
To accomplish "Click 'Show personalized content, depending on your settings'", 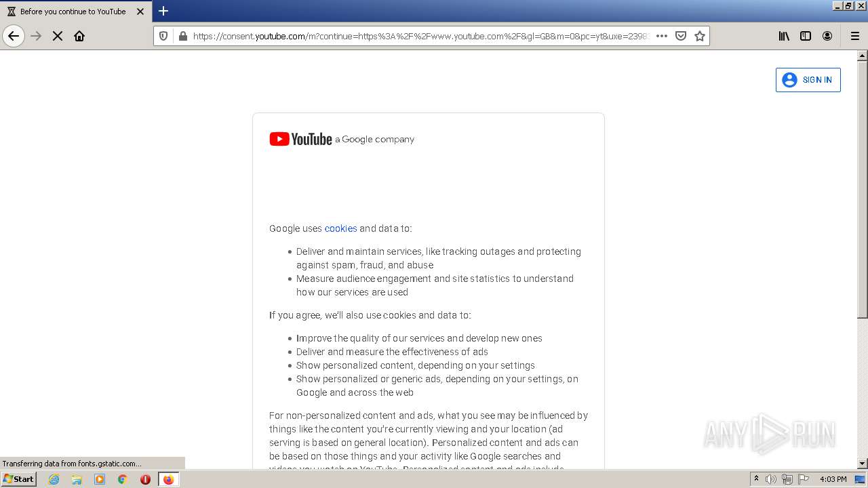I will click(x=416, y=365).
